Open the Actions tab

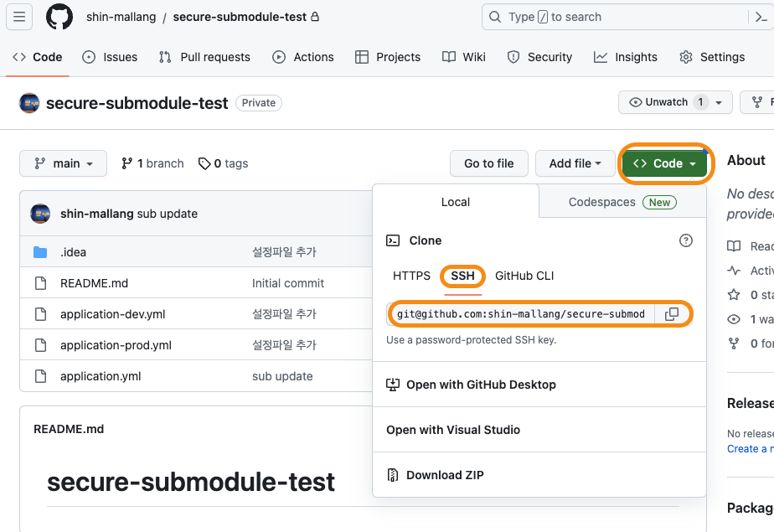tap(303, 57)
